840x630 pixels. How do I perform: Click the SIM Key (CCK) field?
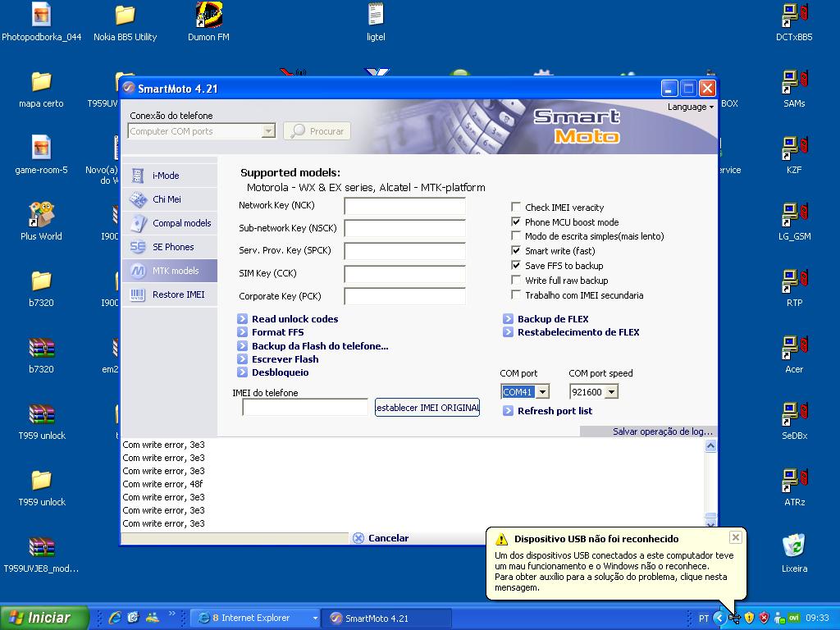pos(404,274)
